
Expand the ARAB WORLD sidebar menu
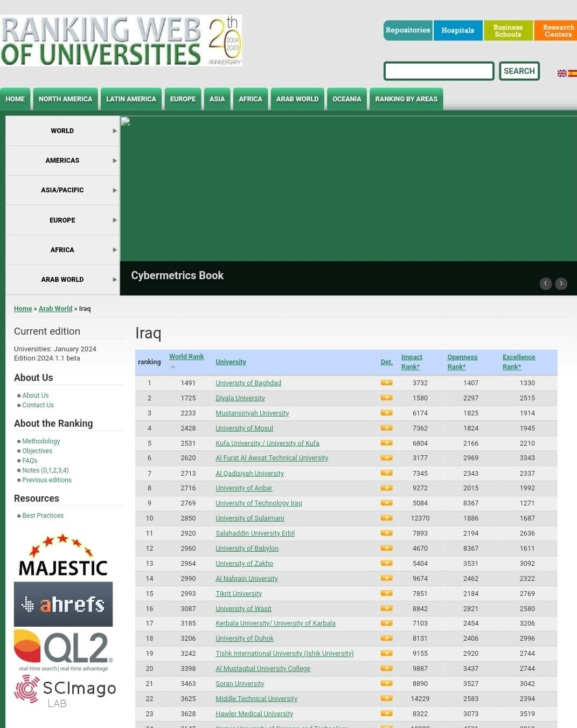click(62, 279)
